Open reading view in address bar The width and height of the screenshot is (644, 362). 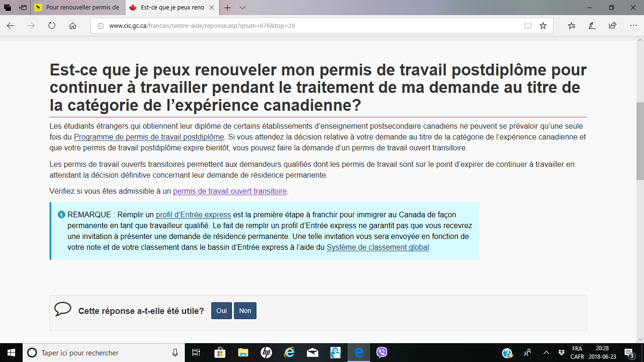point(528,26)
